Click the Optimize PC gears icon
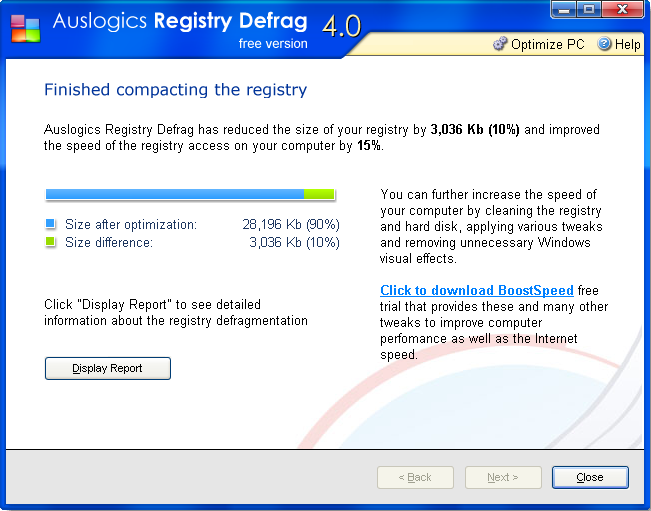This screenshot has height=511, width=651. pos(500,44)
